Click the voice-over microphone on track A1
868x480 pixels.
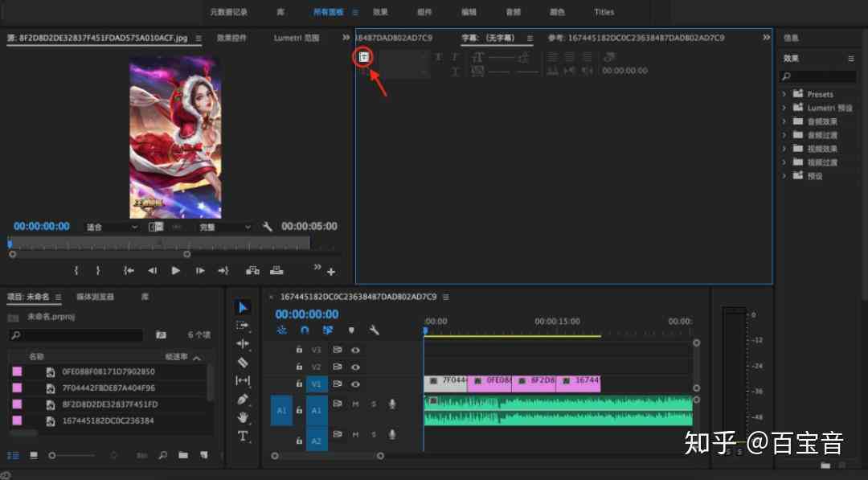(x=392, y=404)
